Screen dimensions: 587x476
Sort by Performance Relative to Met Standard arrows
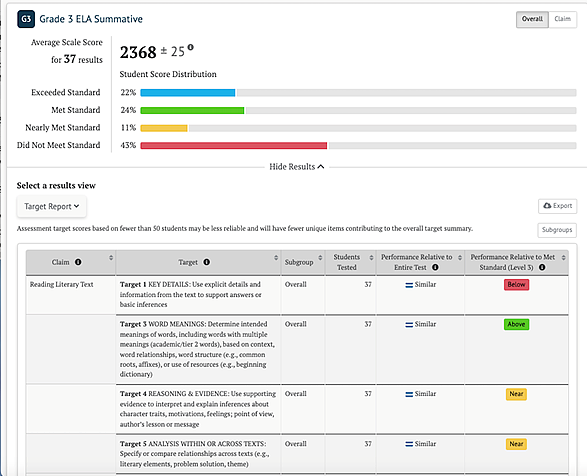pyautogui.click(x=563, y=258)
